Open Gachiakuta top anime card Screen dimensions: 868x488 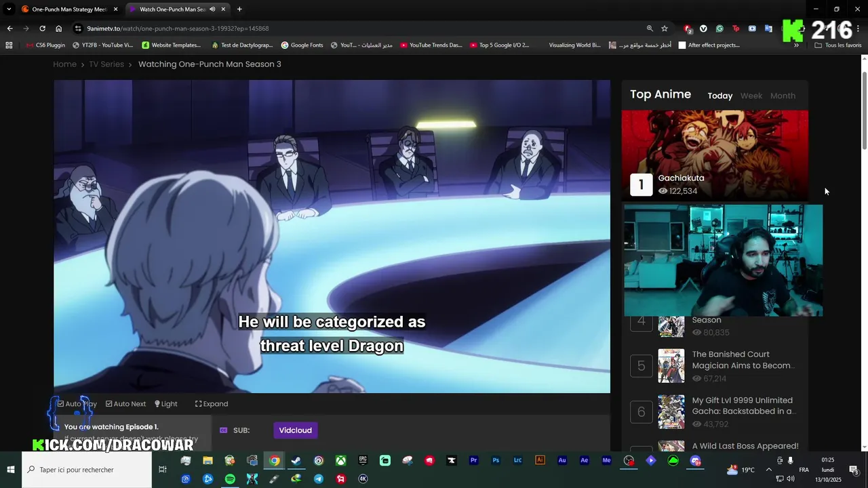(x=715, y=155)
